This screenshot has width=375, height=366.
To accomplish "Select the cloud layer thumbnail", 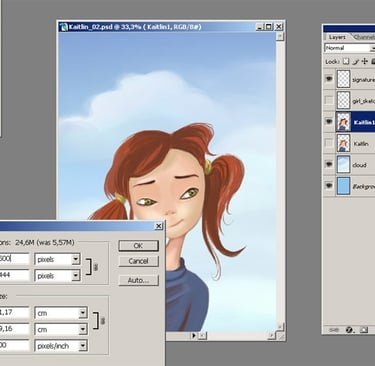I will (343, 164).
